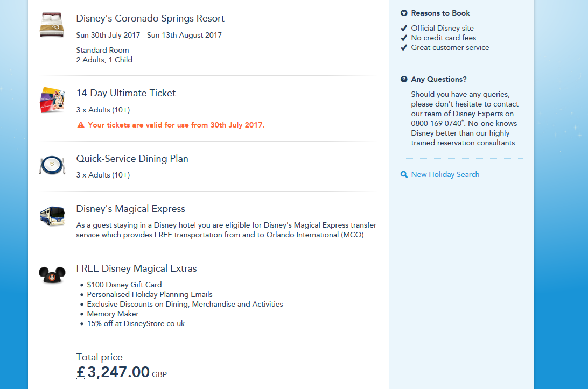The width and height of the screenshot is (588, 389).
Task: Click the dining plate icon
Action: click(x=52, y=165)
